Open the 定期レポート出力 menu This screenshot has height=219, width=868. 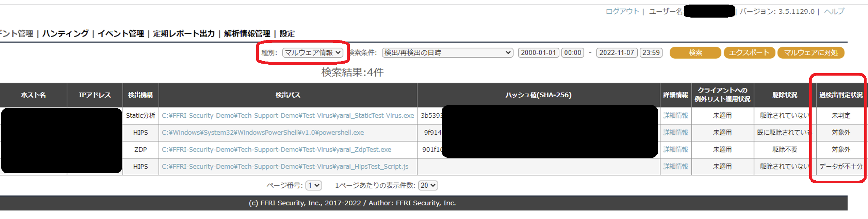(184, 34)
